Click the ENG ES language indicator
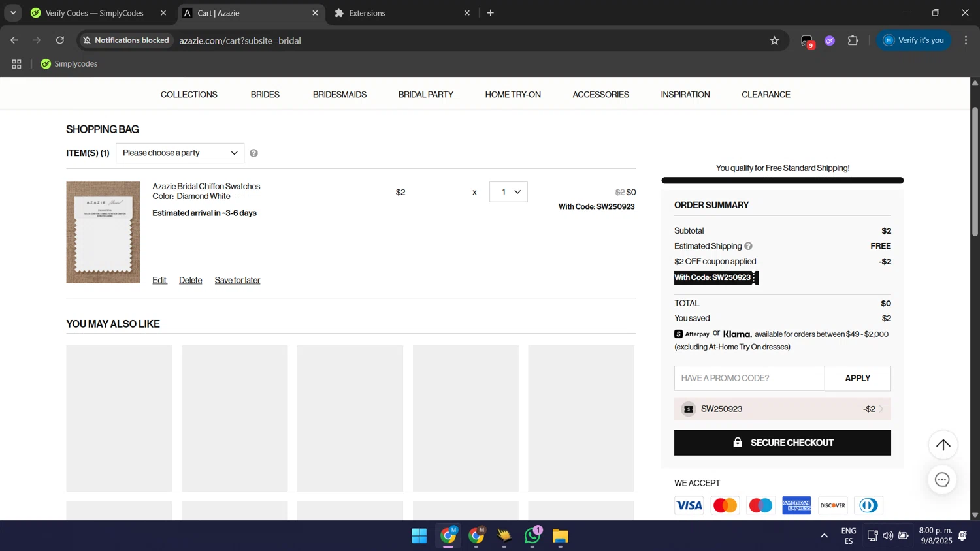The image size is (980, 551). tap(849, 536)
